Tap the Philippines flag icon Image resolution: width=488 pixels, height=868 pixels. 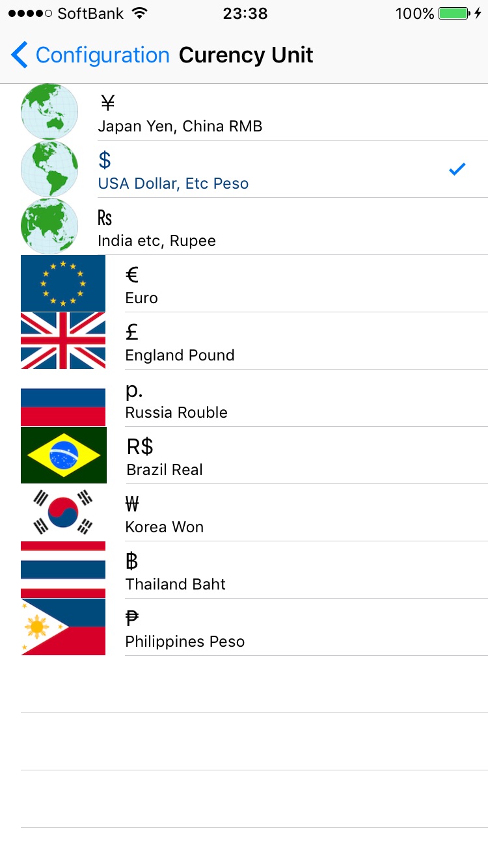click(63, 627)
